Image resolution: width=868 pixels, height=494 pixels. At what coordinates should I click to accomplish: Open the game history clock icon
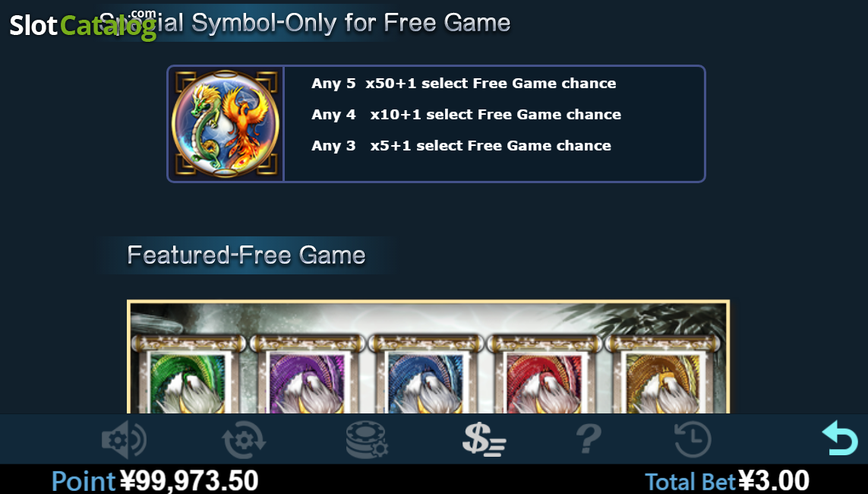coord(693,439)
